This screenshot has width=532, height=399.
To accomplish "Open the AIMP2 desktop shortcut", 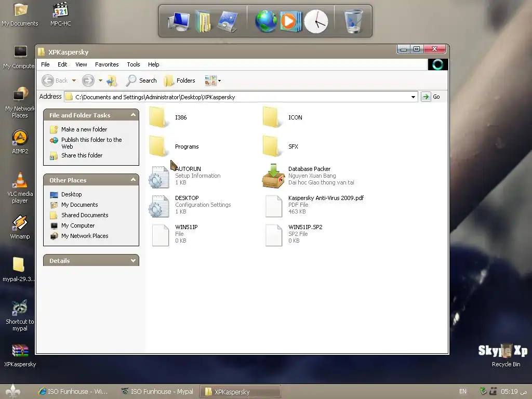I will coord(20,142).
